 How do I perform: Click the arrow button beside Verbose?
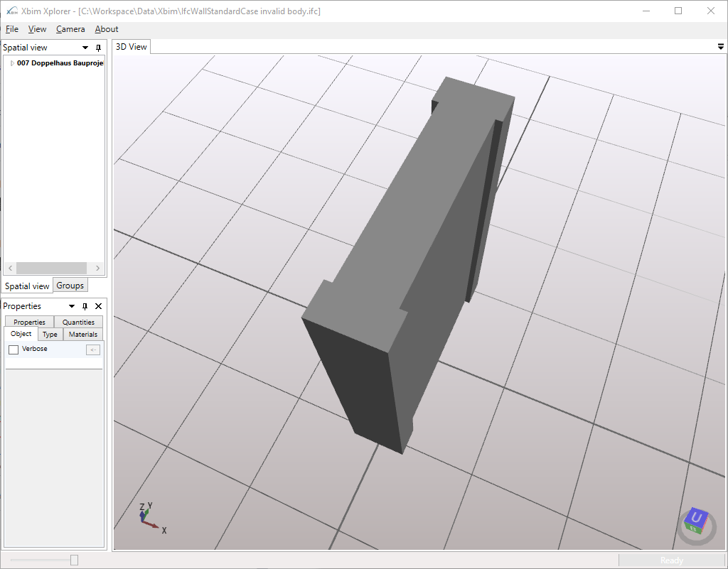point(92,349)
